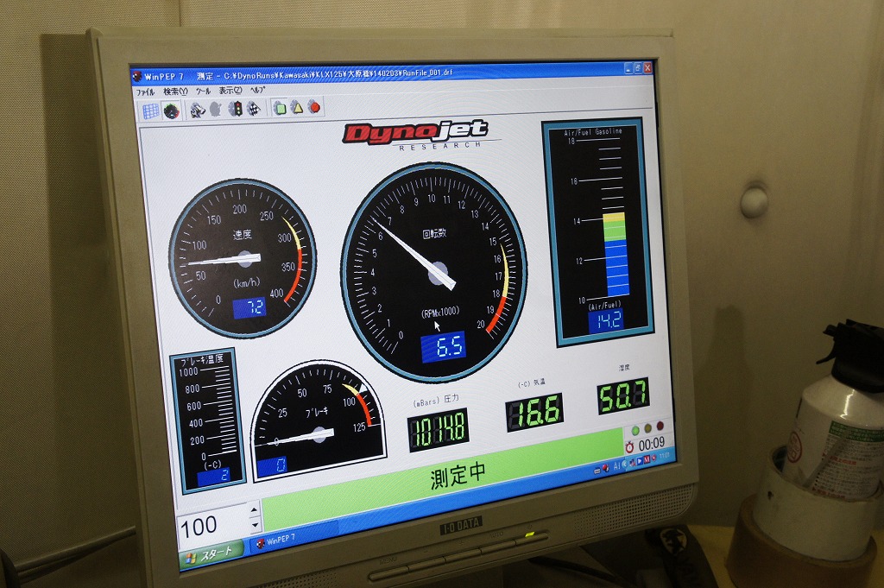Click the greyed-out silhouette toolbar icon
The width and height of the screenshot is (884, 588).
tap(216, 109)
